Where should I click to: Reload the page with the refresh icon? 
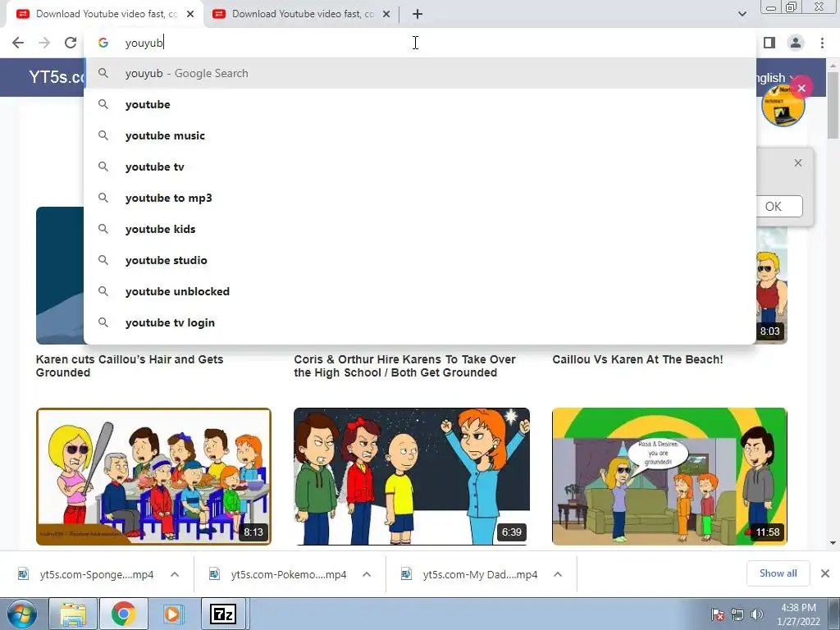pos(71,43)
